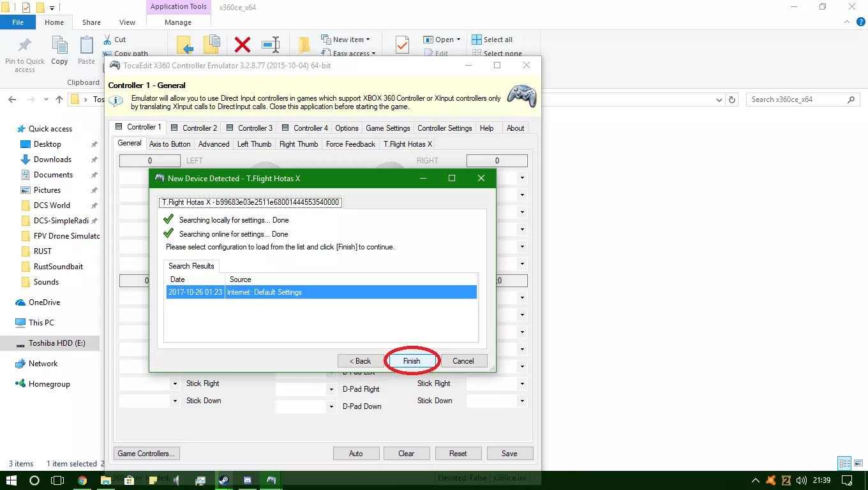The image size is (868, 490).
Task: Switch to the Advanced sub-tab
Action: tap(214, 144)
